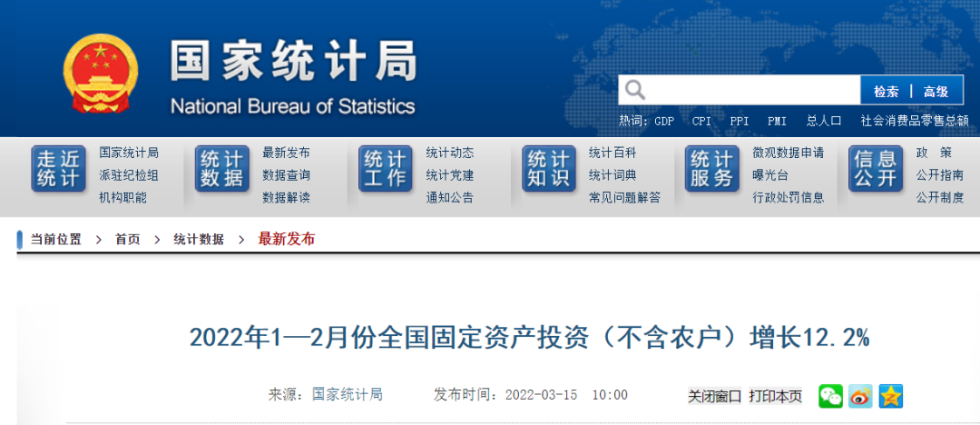Open 高级 advanced search

pos(936,91)
